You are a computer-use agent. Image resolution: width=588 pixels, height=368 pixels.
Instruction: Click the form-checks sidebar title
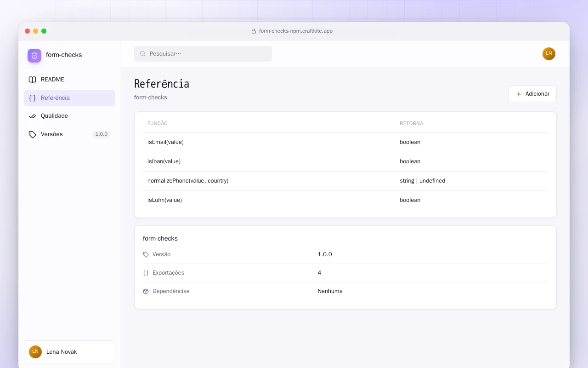pyautogui.click(x=64, y=55)
